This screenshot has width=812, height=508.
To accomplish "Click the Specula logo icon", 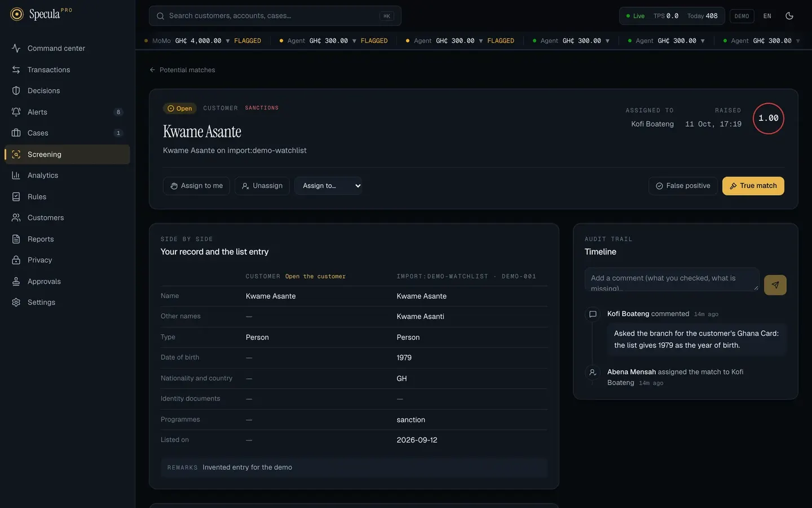I will point(17,14).
